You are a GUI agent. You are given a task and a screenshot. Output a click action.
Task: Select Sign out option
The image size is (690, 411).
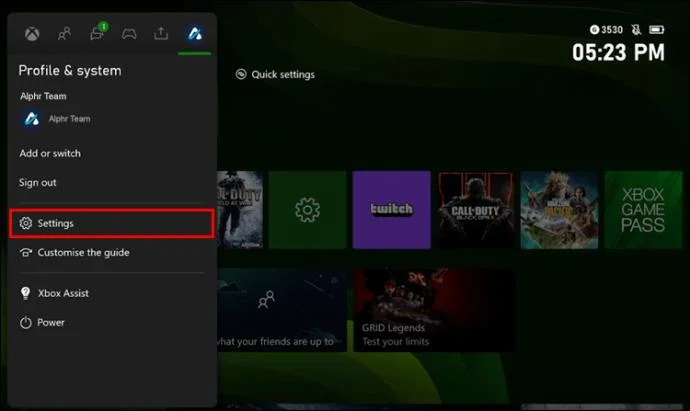click(37, 183)
